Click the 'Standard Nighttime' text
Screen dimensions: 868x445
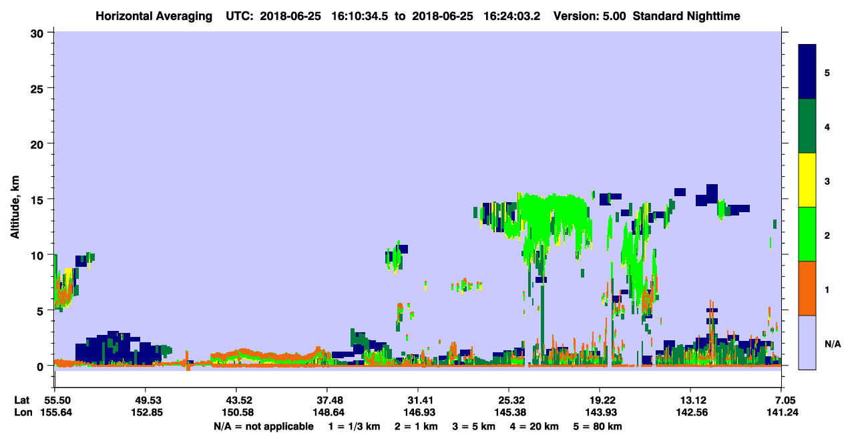(x=686, y=15)
